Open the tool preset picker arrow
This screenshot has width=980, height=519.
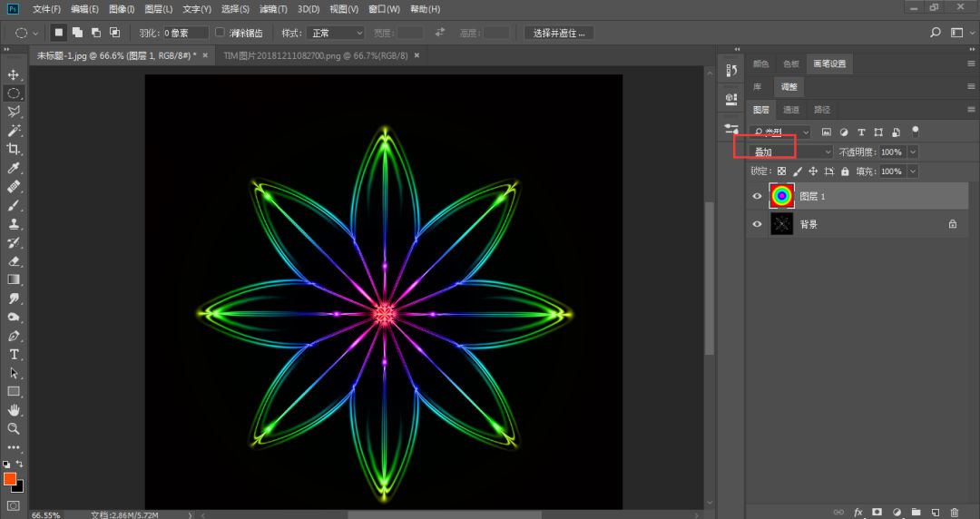pyautogui.click(x=35, y=34)
